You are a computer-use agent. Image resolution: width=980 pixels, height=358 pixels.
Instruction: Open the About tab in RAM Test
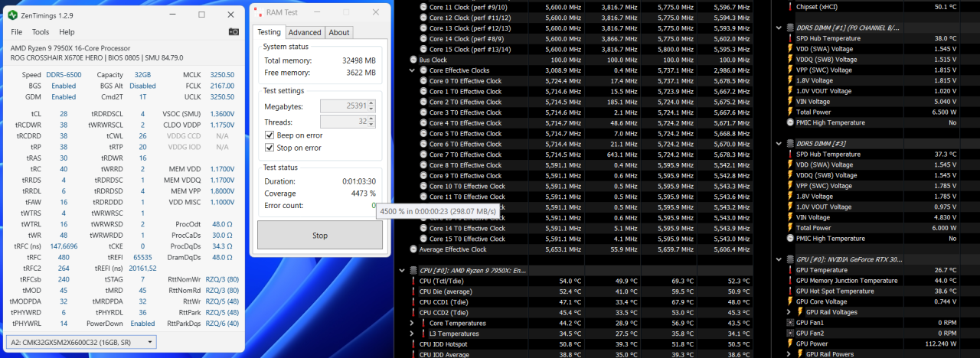coord(339,32)
